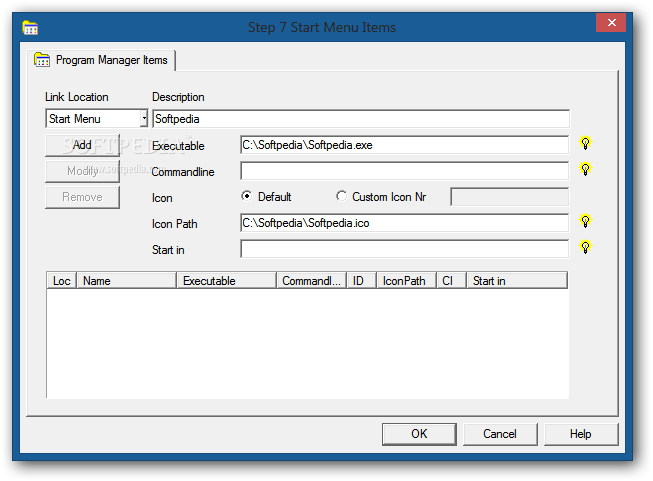Select the Default icon radio button
The width and height of the screenshot is (653, 481).
pyautogui.click(x=247, y=196)
